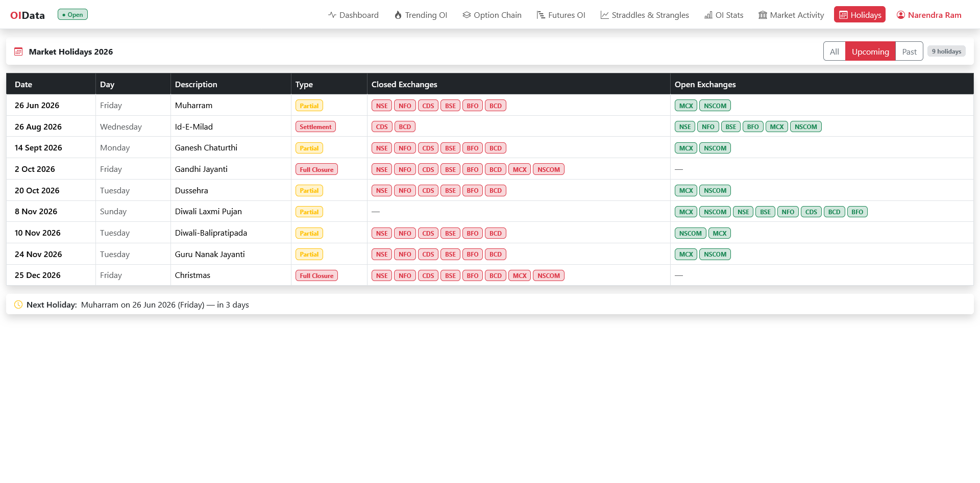Click BFO open tag in Diwali Laxmi Pujan row
980x483 pixels.
857,212
